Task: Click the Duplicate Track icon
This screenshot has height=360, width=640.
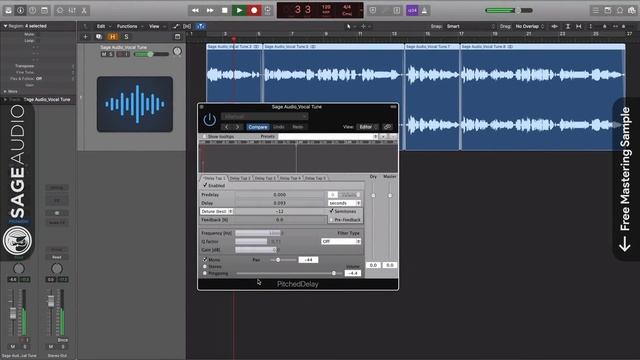Action: (98, 37)
